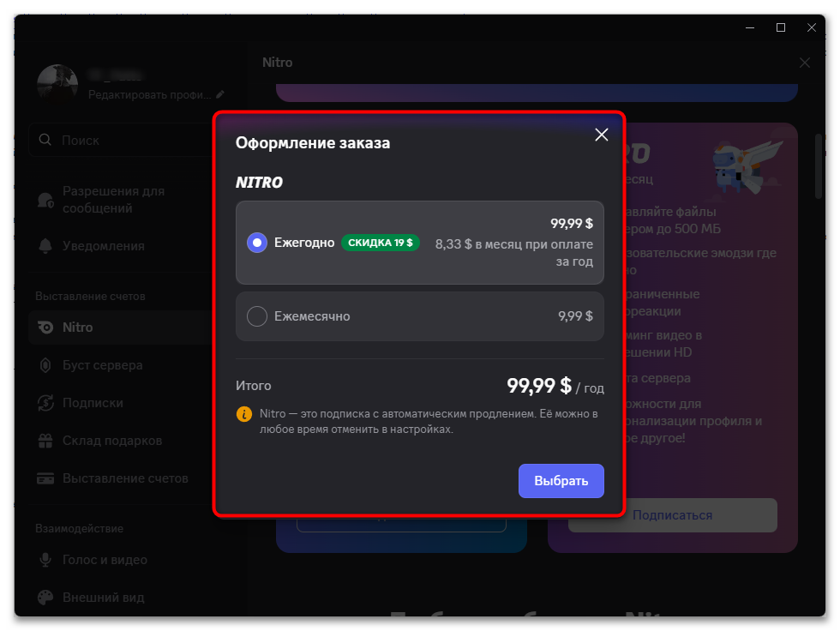Click the Взаимодействие section header
840x631 pixels.
click(79, 529)
